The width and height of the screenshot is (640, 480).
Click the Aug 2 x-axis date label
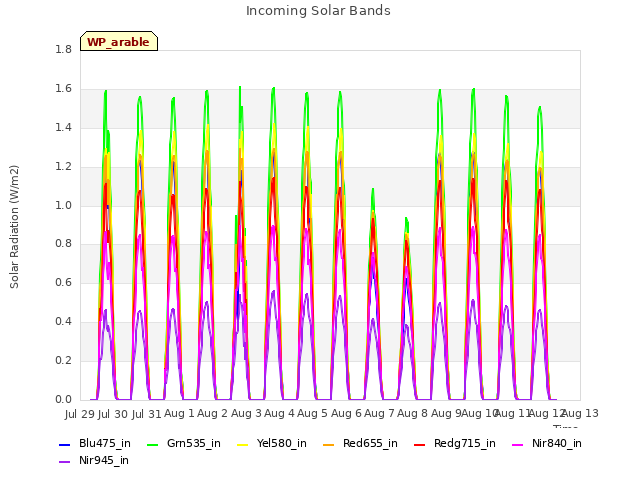(213, 413)
